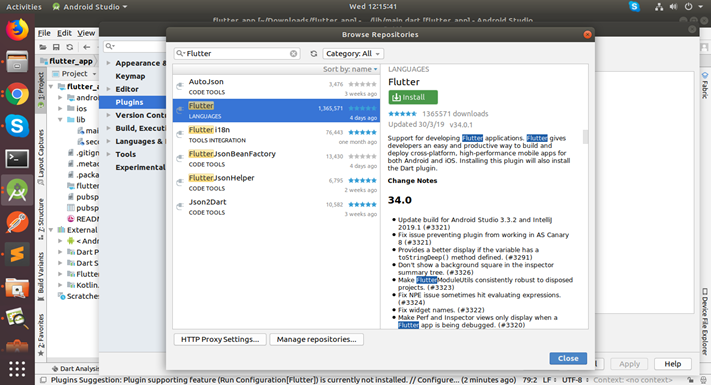Screen dimensions: 711x385
Task: Collapse the External Libraries node
Action: click(51, 230)
